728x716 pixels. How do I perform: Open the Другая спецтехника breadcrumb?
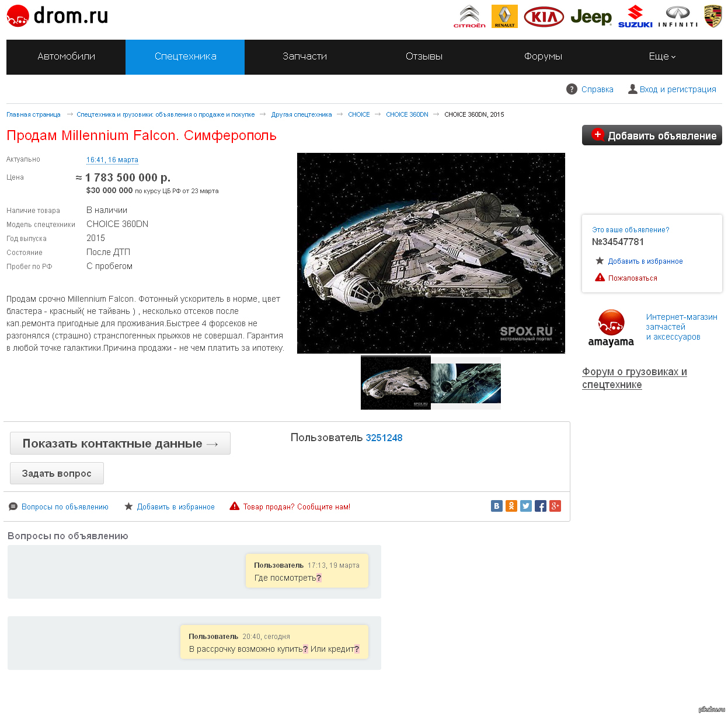[x=301, y=114]
